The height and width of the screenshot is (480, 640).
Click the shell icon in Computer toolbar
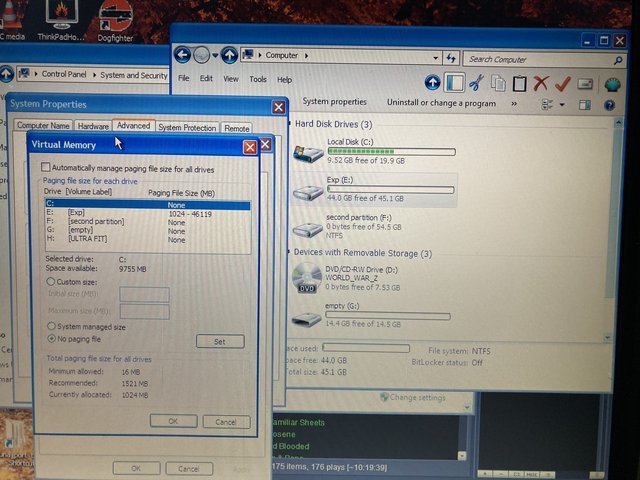click(612, 85)
